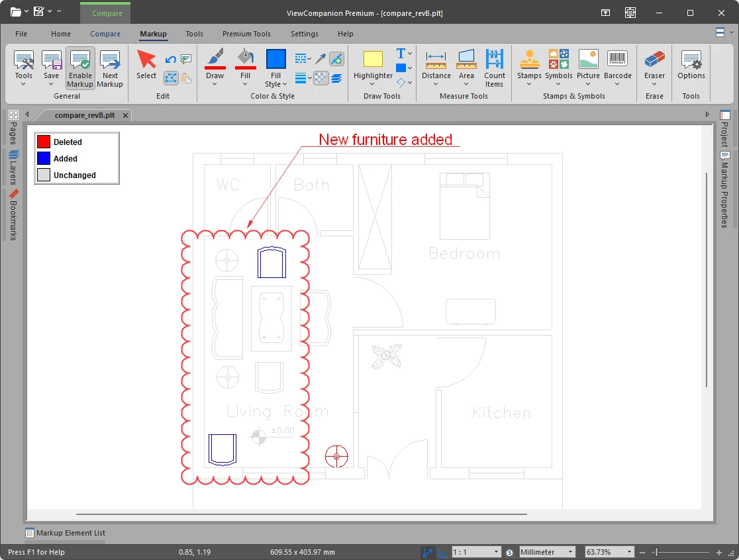Click the circled S status icon
The height and width of the screenshot is (560, 739).
point(509,553)
